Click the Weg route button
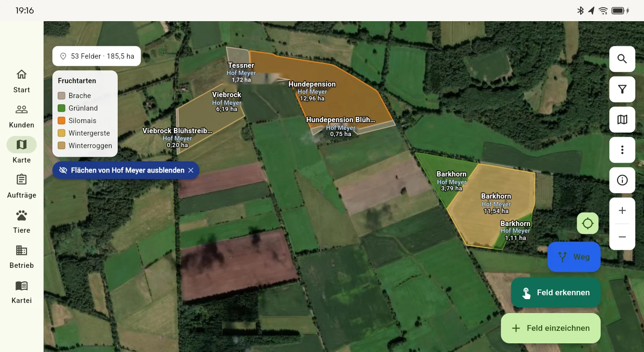The image size is (644, 352). coord(574,257)
